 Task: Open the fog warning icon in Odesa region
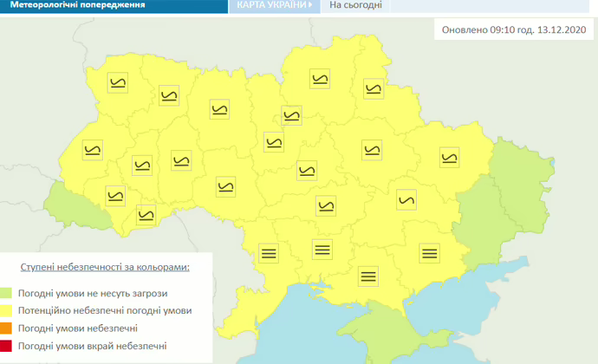pos(269,253)
